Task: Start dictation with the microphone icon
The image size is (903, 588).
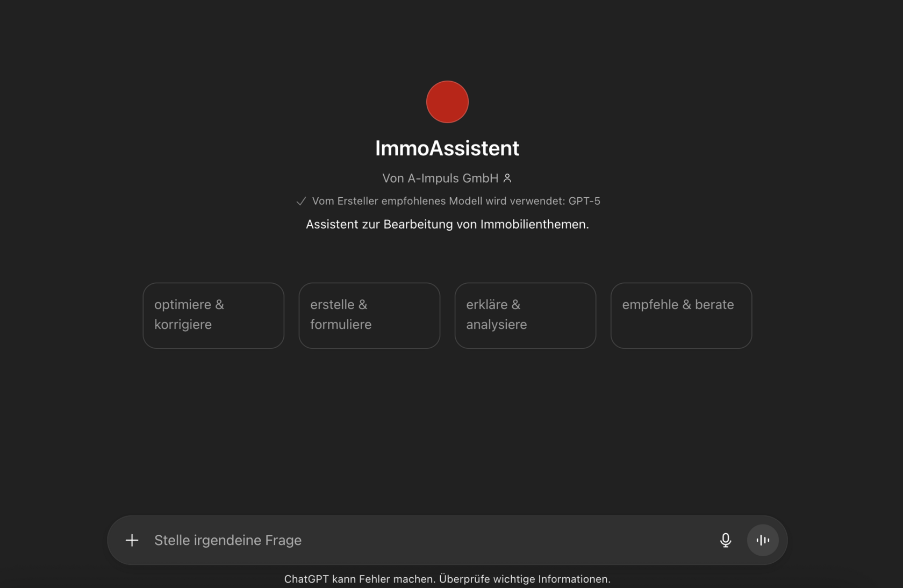Action: click(725, 540)
